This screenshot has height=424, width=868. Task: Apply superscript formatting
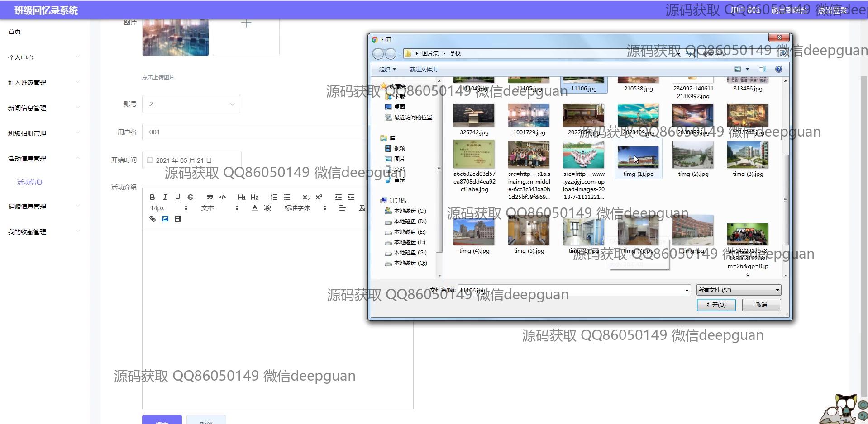coord(319,197)
